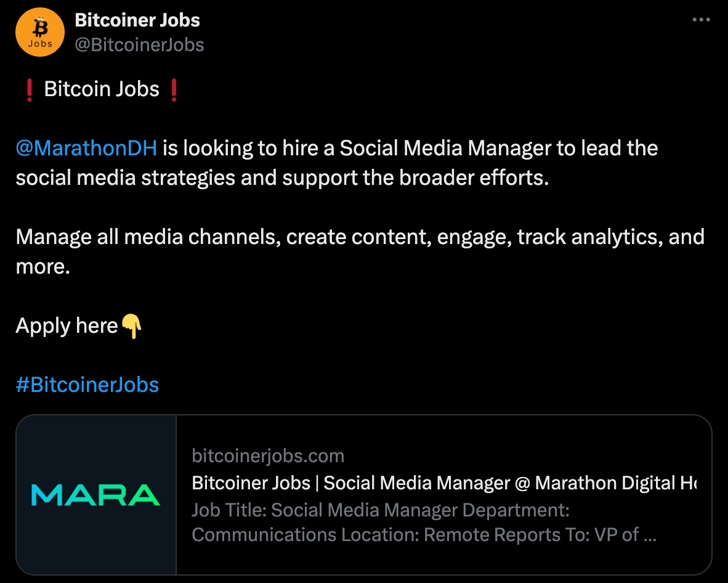Click the #BitcoinerJobs hashtag

click(87, 384)
